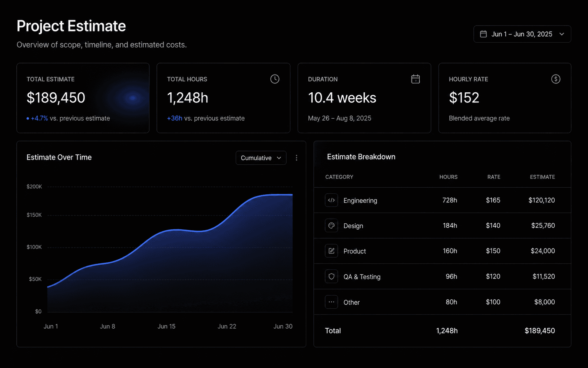The height and width of the screenshot is (368, 588).
Task: Click the Engineering code brackets icon
Action: [331, 200]
